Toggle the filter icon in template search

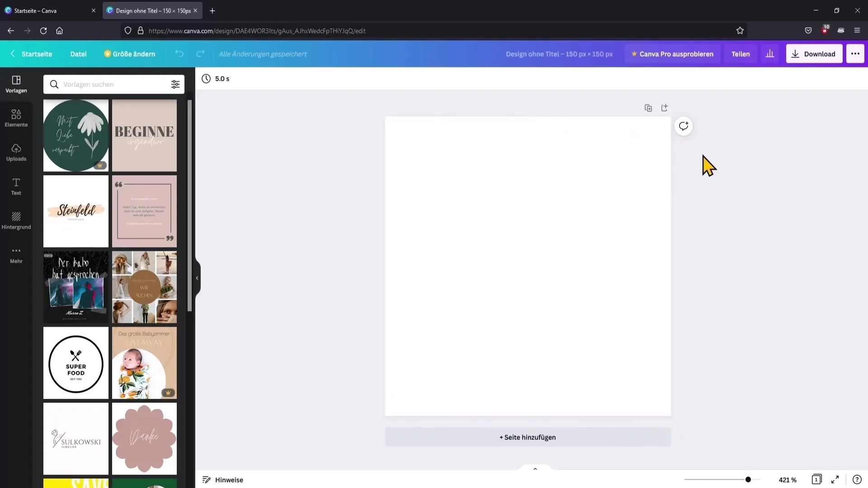click(175, 84)
